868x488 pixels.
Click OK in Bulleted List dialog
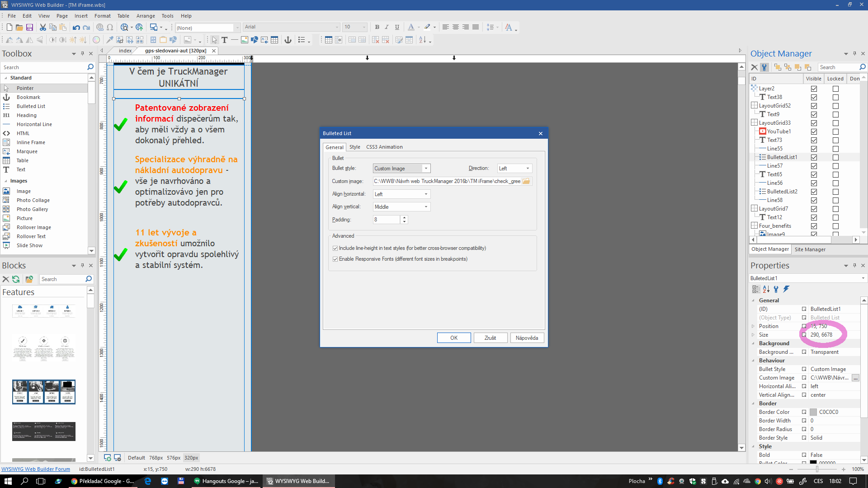[454, 338]
